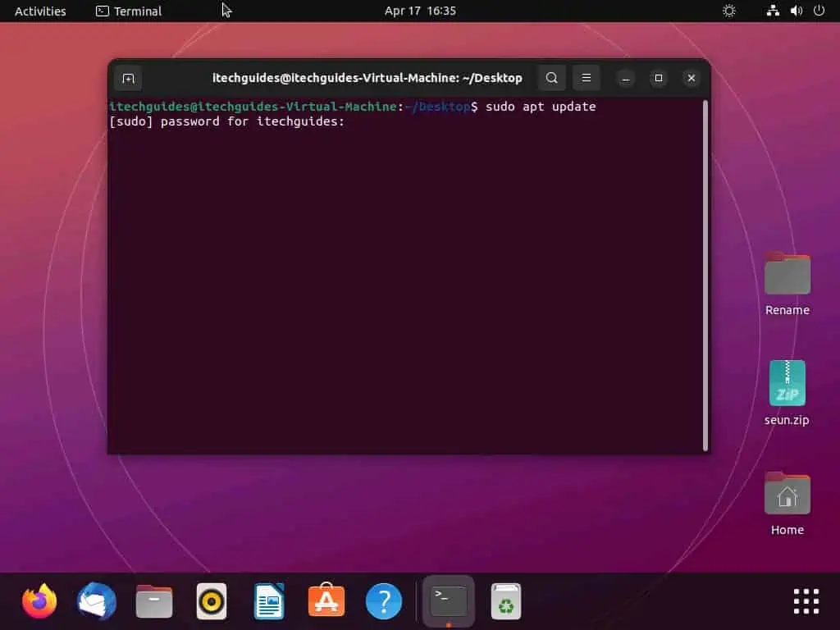Open the terminal hamburger menu

pyautogui.click(x=586, y=78)
